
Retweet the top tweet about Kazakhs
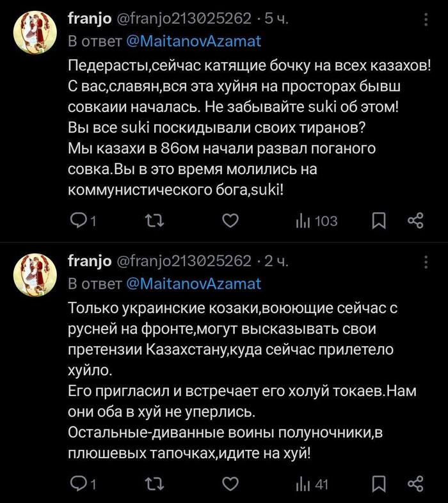pyautogui.click(x=156, y=221)
